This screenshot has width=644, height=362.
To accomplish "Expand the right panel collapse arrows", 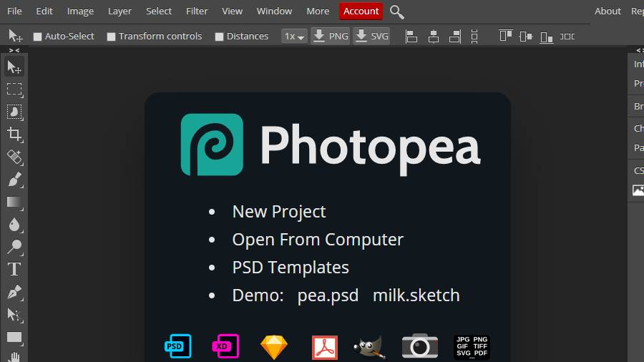I will 640,50.
